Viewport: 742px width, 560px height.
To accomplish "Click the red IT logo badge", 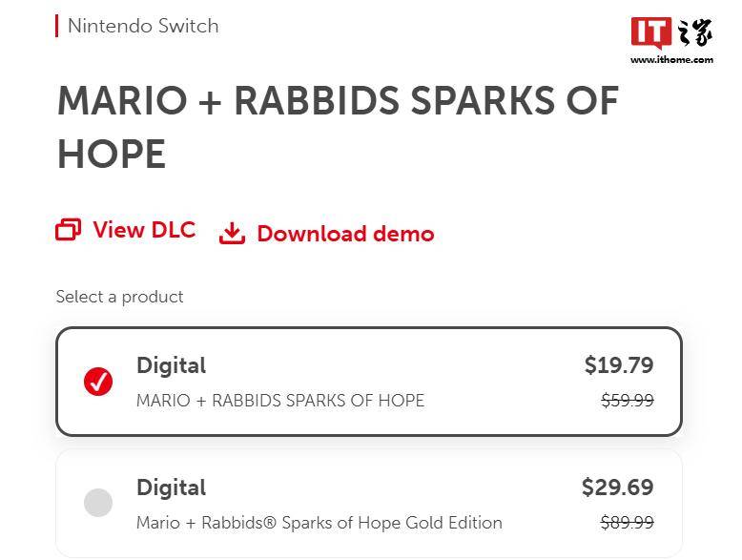I will pyautogui.click(x=651, y=32).
